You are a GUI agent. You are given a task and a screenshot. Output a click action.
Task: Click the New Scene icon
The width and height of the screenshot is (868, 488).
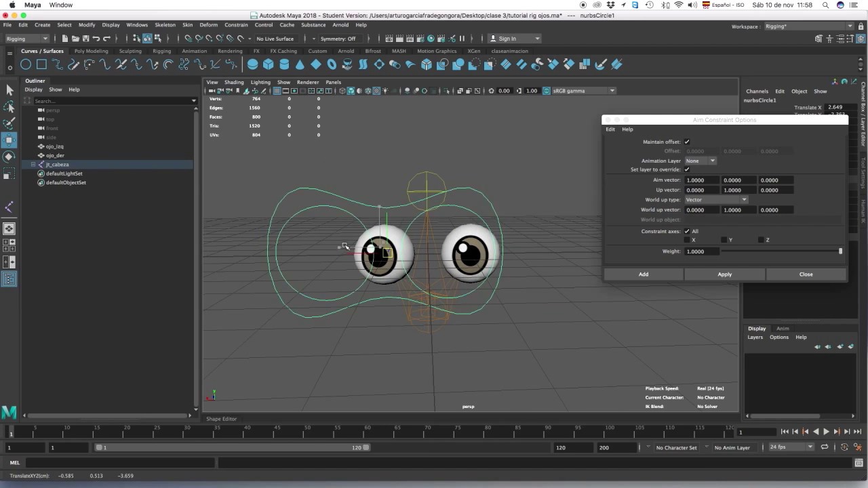point(65,39)
